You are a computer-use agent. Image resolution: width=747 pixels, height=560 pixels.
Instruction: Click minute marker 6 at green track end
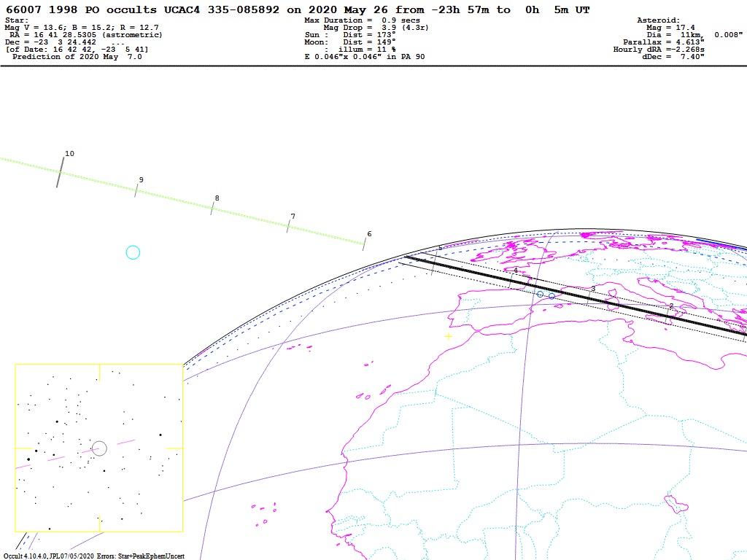(x=364, y=244)
